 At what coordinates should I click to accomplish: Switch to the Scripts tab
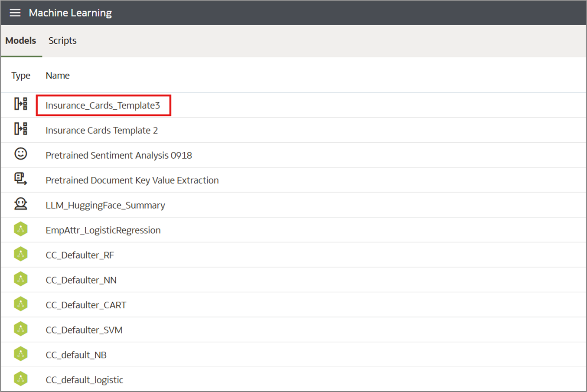[x=62, y=41]
